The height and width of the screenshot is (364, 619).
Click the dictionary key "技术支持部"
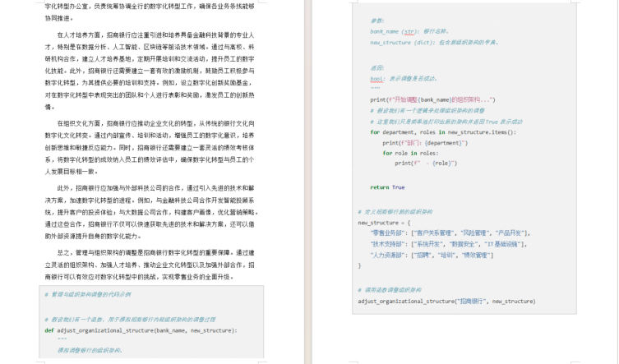click(x=388, y=244)
